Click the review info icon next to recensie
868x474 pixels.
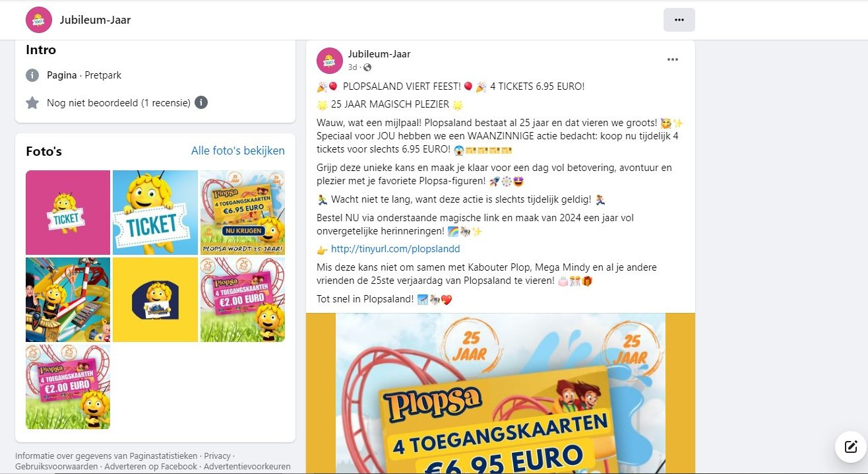(202, 102)
